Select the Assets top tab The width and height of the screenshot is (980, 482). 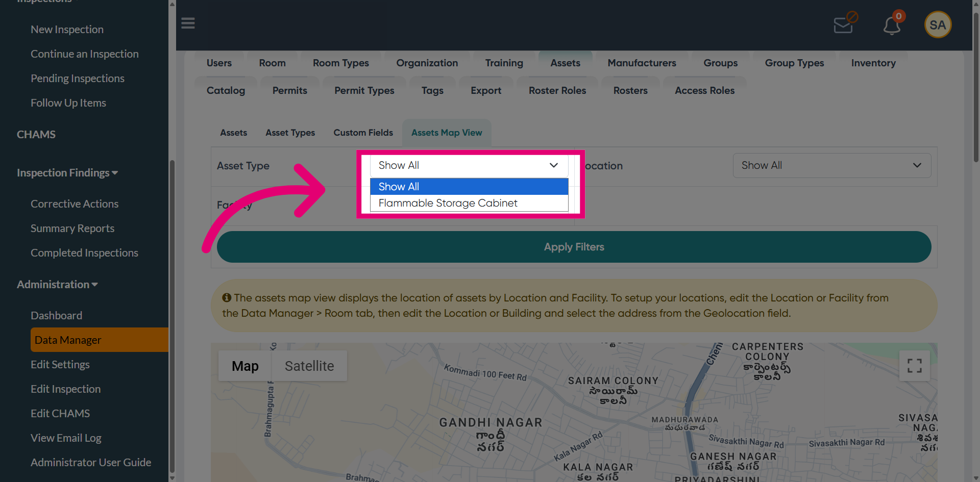tap(565, 63)
